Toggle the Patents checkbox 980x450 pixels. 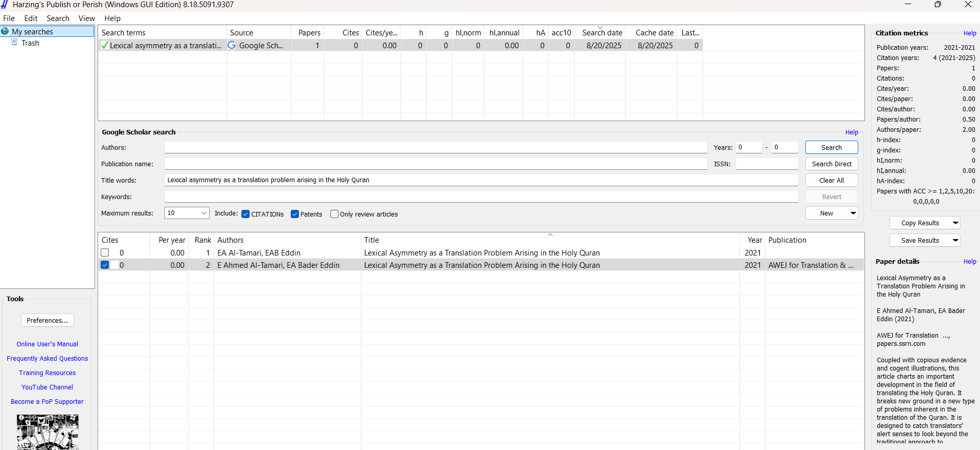click(295, 214)
